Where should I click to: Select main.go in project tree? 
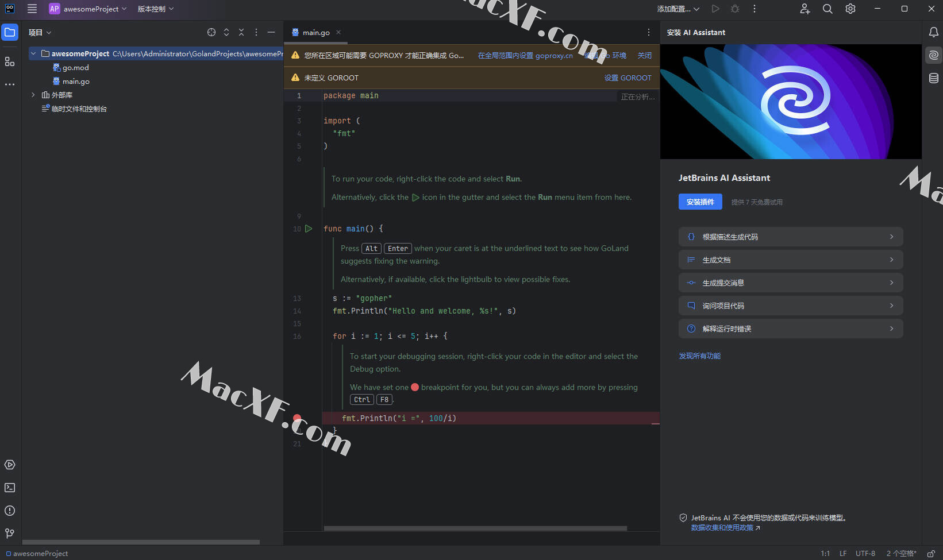[x=71, y=81]
